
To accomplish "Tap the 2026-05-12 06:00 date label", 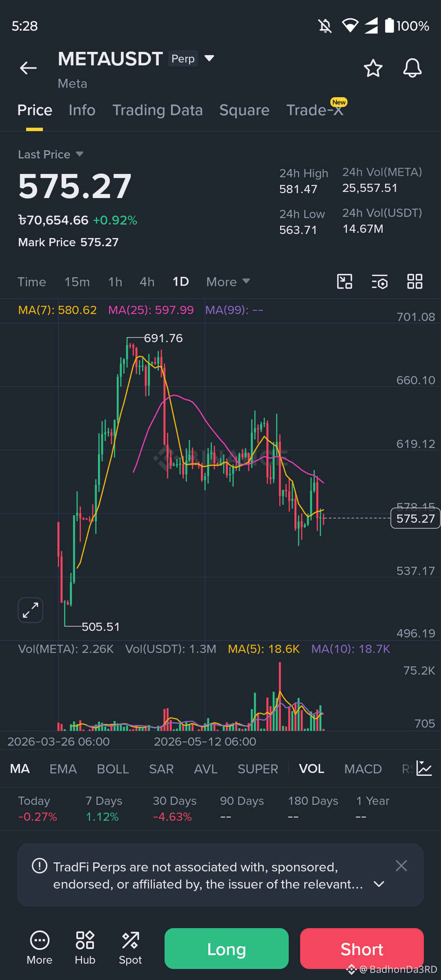I will [x=205, y=742].
